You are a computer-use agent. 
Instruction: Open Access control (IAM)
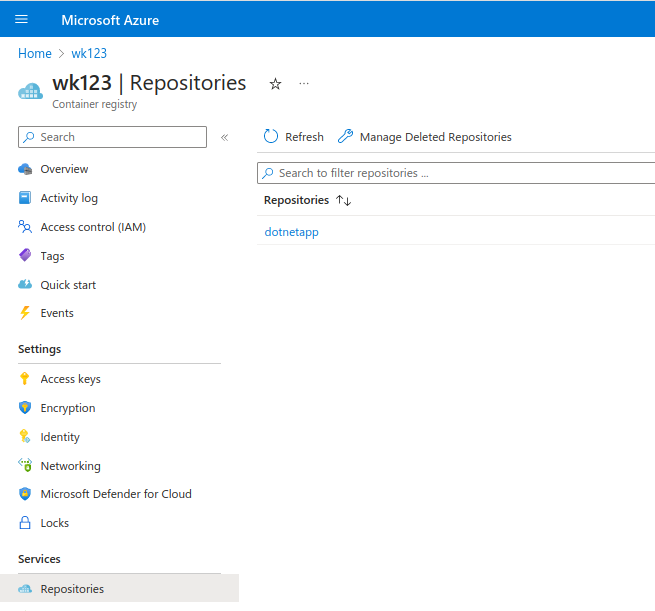point(93,227)
